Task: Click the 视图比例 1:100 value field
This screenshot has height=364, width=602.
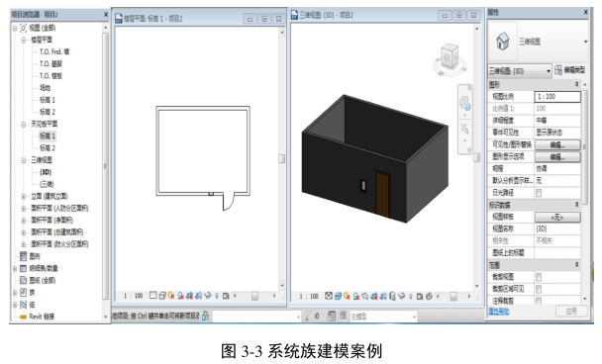Action: [x=557, y=97]
